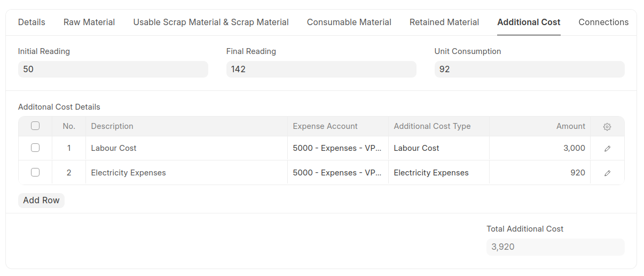This screenshot has width=644, height=276.
Task: Open Expense Account field in Electricity Expenses row
Action: point(338,173)
